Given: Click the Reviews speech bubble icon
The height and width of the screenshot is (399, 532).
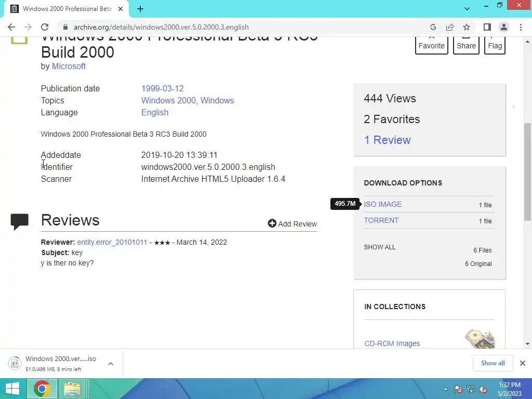Looking at the screenshot, I should click(x=19, y=221).
